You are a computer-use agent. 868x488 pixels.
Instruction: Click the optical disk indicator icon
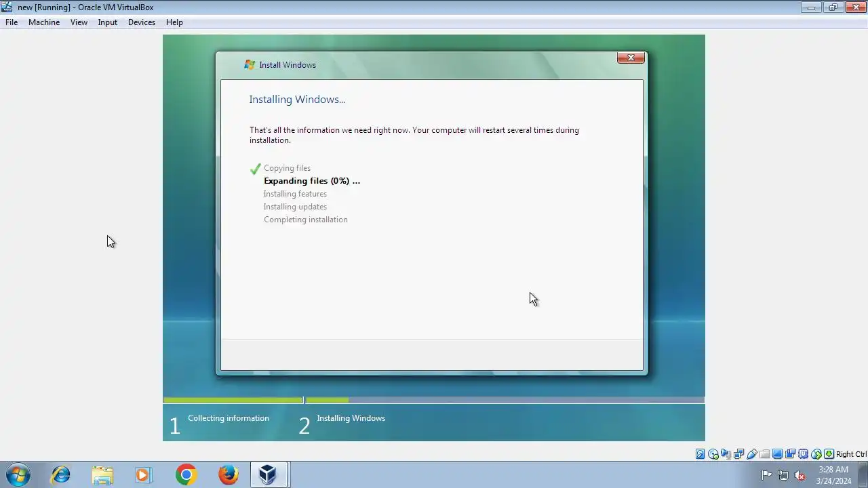(x=713, y=454)
